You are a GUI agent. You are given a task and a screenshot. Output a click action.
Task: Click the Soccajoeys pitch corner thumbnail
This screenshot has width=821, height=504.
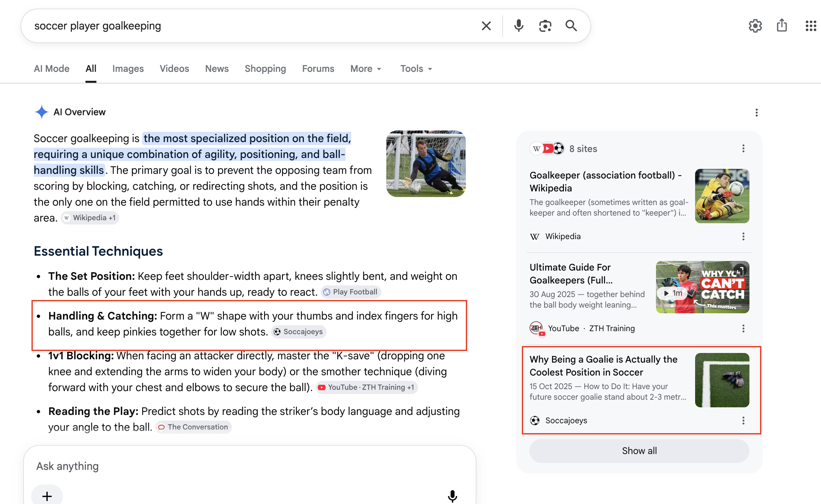(722, 380)
